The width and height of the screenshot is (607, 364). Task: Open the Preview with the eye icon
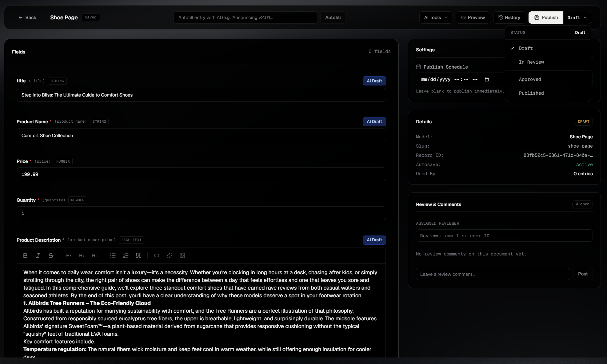pos(473,18)
